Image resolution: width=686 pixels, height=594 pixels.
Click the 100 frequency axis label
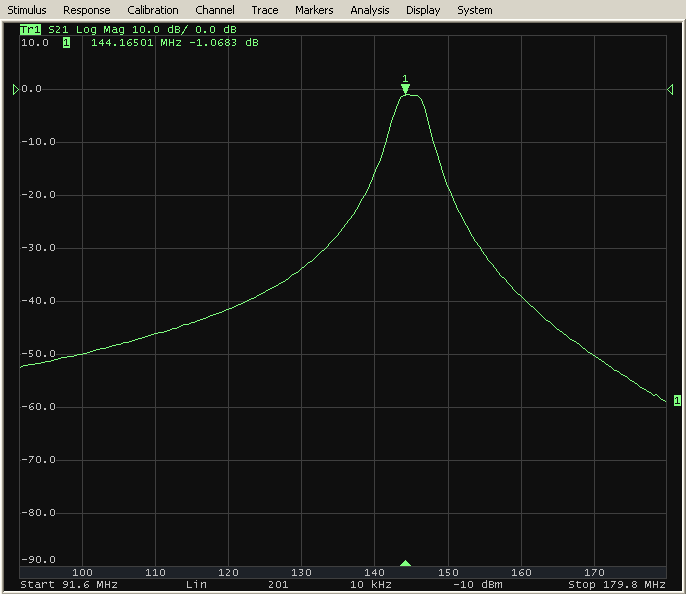pyautogui.click(x=82, y=573)
